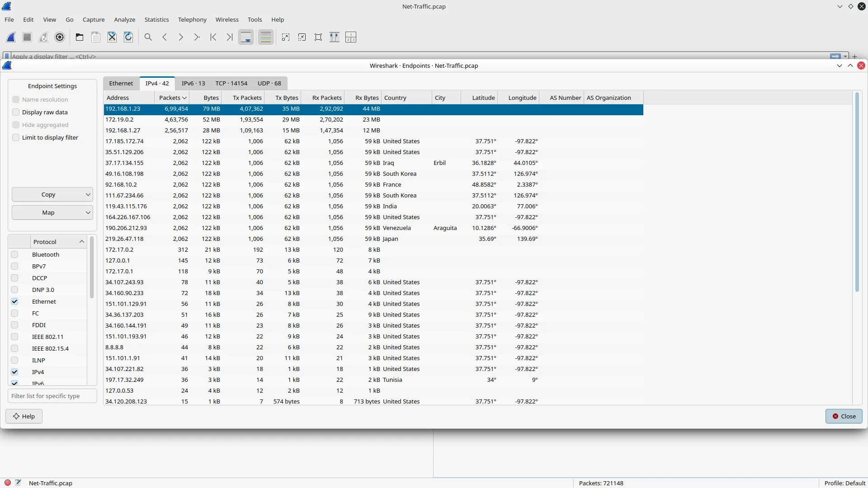The image size is (868, 488).
Task: Click the protocol list scrollbar
Action: (x=92, y=267)
